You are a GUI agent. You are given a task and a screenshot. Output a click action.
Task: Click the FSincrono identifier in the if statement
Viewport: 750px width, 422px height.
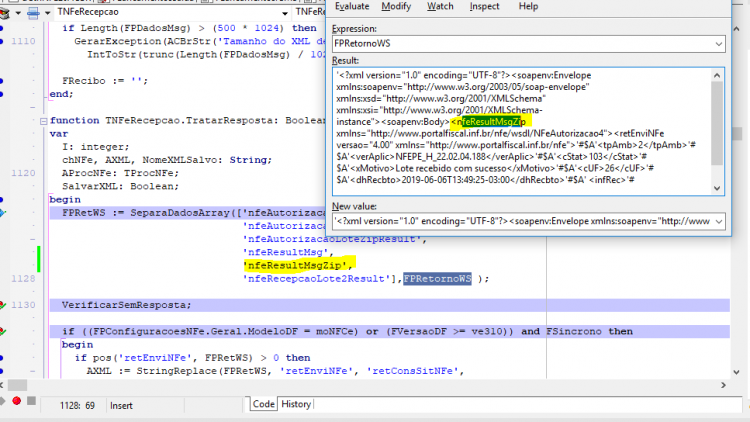574,331
